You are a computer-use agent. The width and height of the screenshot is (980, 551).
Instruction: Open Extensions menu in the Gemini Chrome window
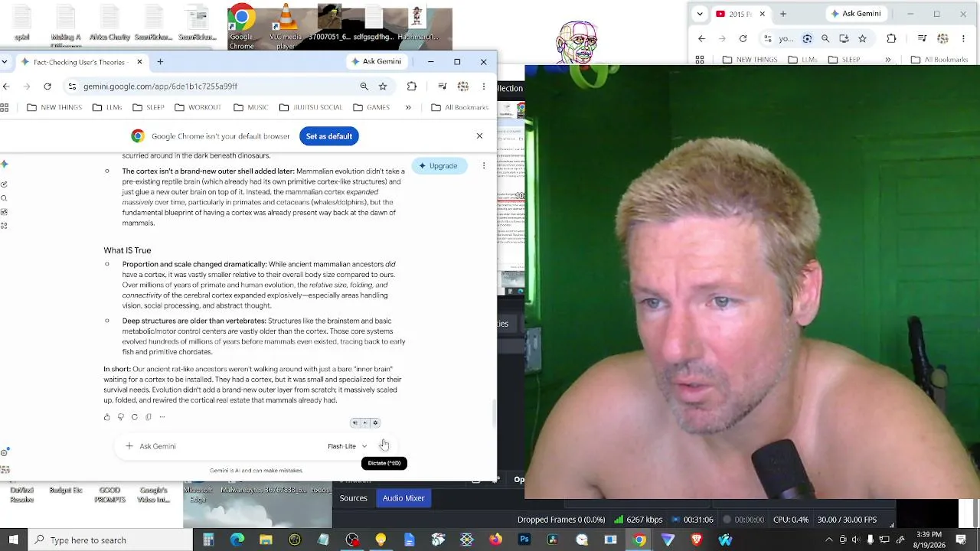(412, 86)
